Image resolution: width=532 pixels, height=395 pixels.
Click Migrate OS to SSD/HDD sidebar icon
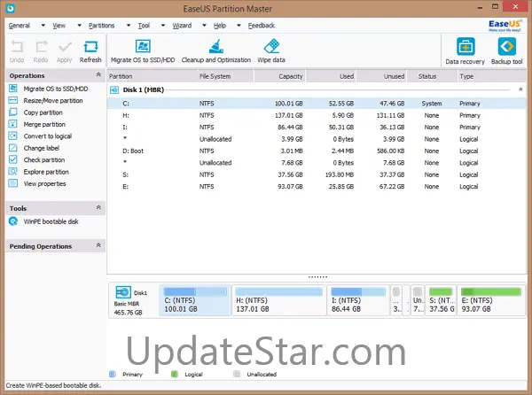(13, 89)
